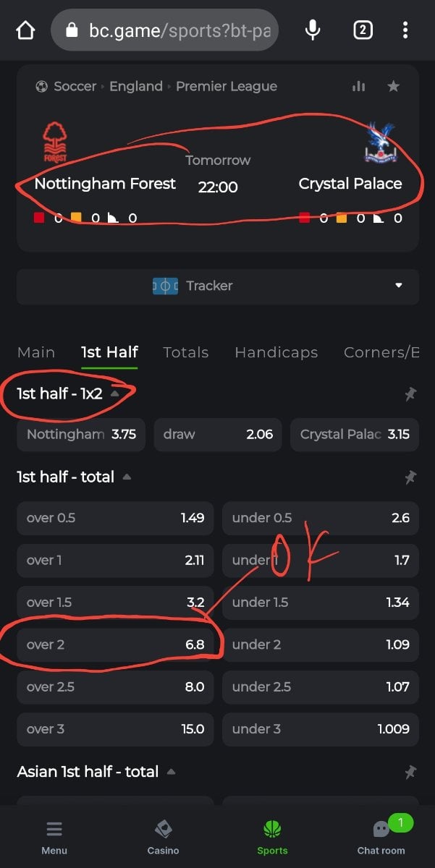This screenshot has height=868, width=435.
Task: Select over 2 odds at 6.8
Action: 116,644
